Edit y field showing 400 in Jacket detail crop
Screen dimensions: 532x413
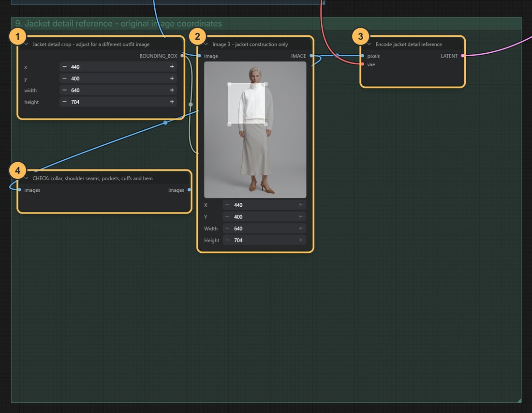click(x=118, y=78)
